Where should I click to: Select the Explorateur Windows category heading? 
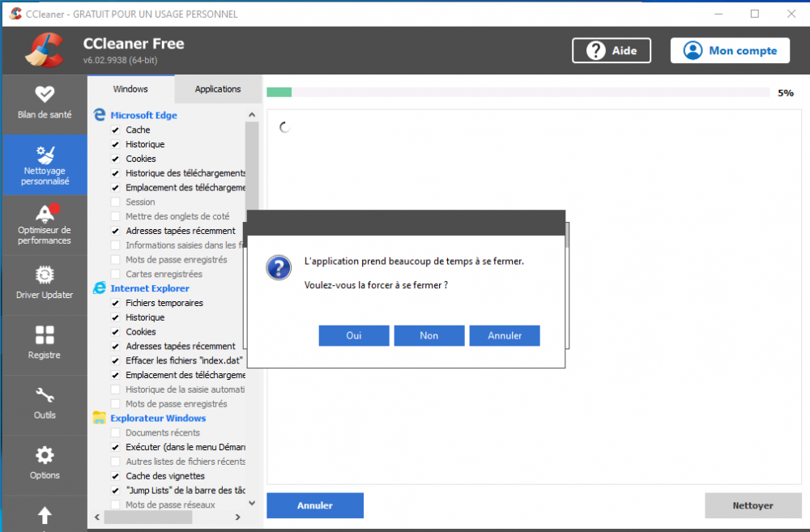tap(158, 418)
